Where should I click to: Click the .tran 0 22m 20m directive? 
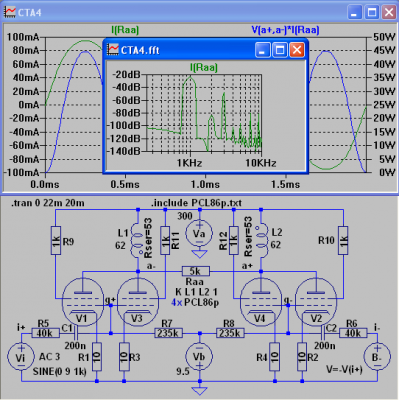click(x=48, y=203)
